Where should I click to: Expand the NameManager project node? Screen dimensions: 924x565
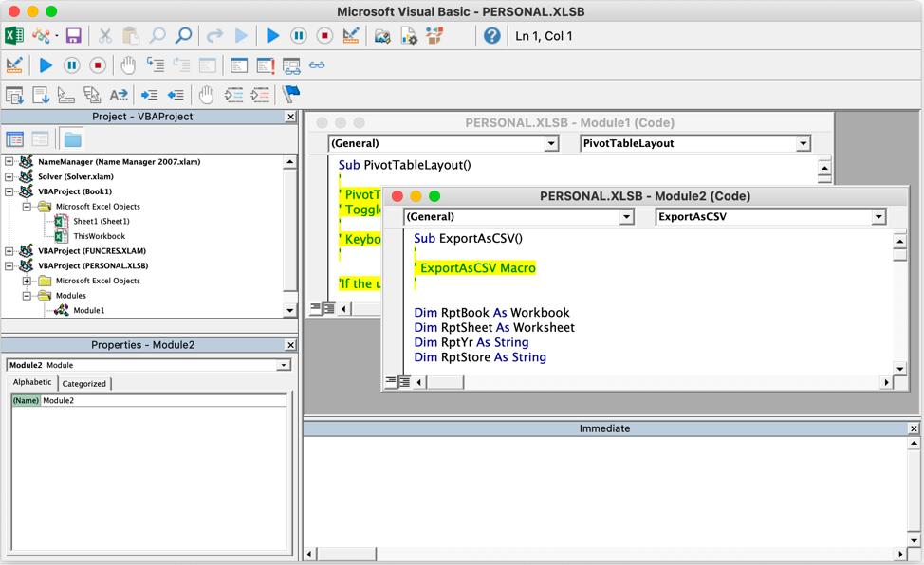click(9, 161)
